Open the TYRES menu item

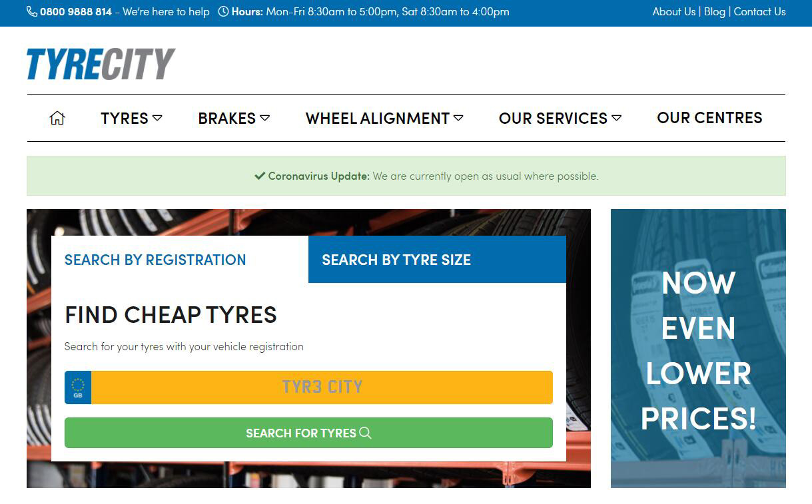[x=125, y=118]
